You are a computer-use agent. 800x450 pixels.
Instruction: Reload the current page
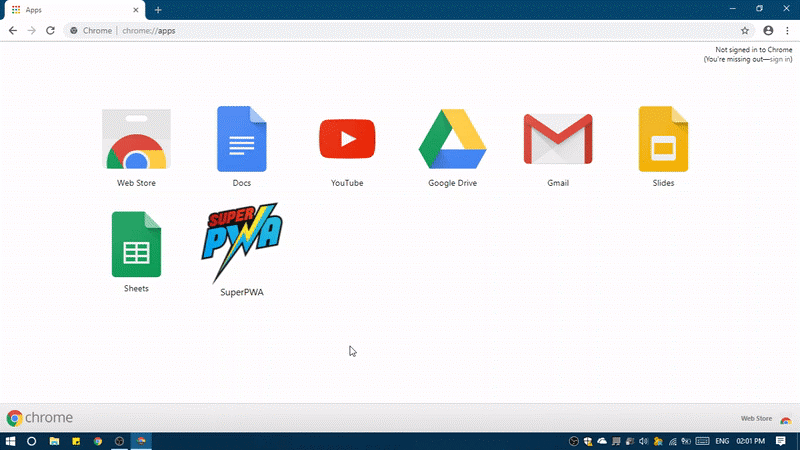pos(50,31)
